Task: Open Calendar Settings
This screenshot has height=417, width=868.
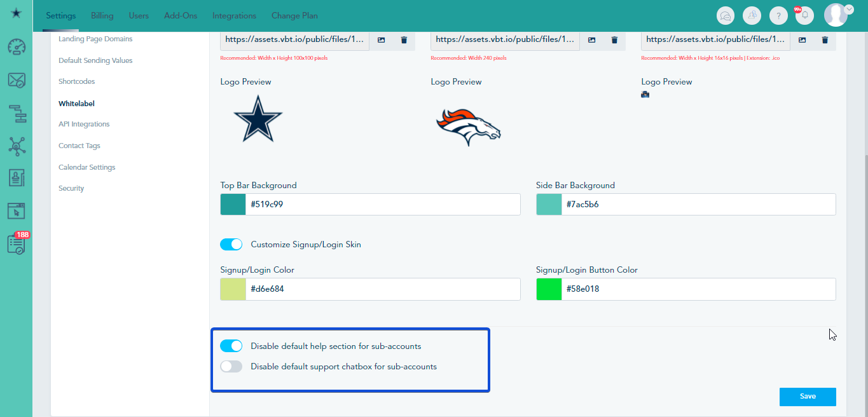Action: pos(87,167)
